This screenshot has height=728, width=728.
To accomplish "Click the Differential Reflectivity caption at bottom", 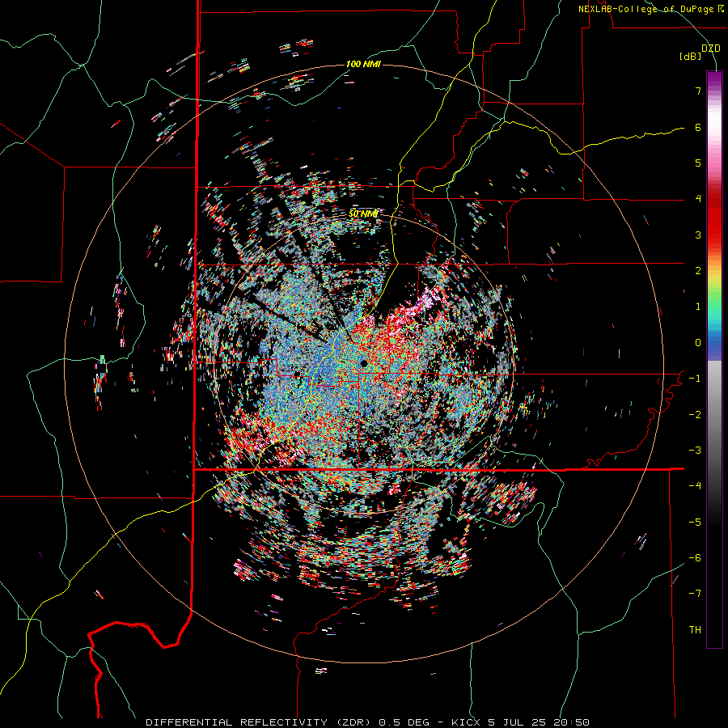I will click(x=367, y=722).
